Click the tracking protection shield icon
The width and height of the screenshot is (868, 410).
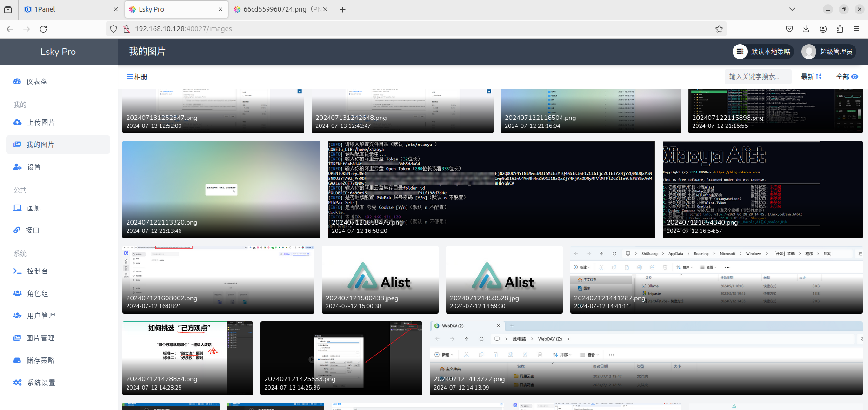114,29
